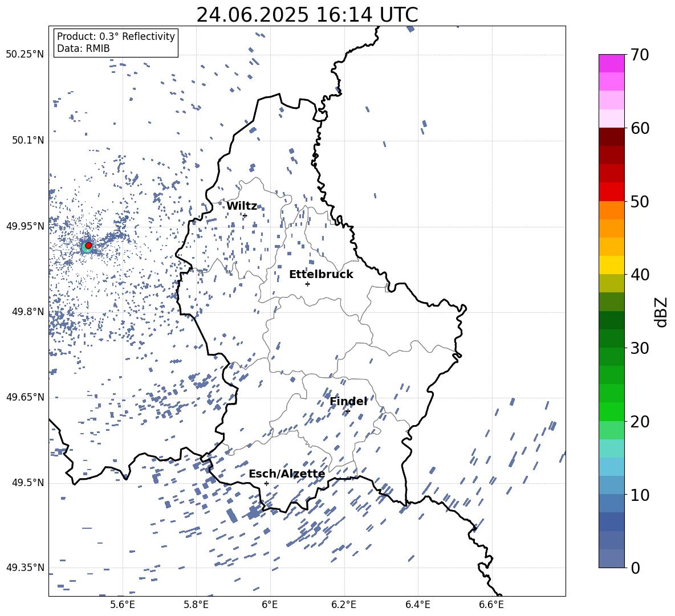
Task: Click the 6.6°E longitude label
Action: 491,605
